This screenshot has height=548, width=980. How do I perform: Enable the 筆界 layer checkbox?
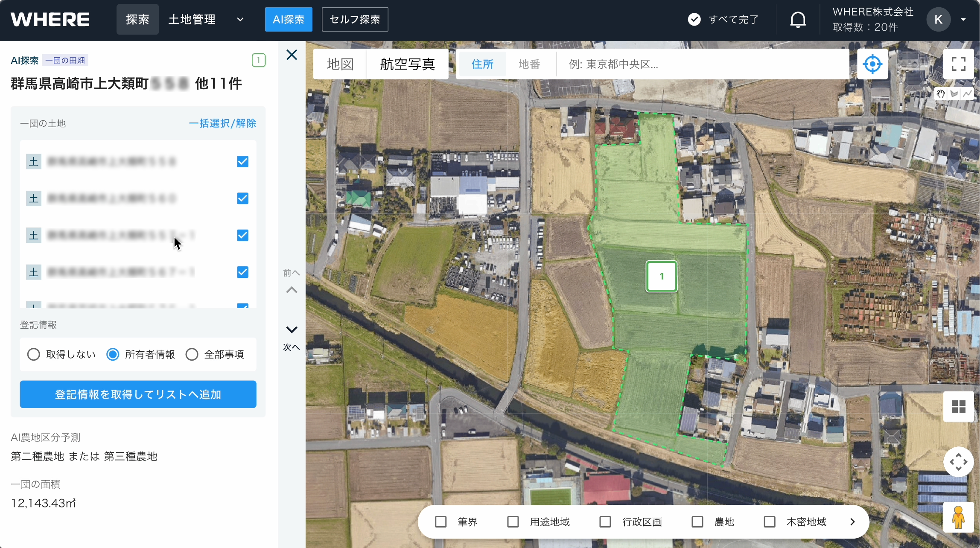tap(441, 522)
